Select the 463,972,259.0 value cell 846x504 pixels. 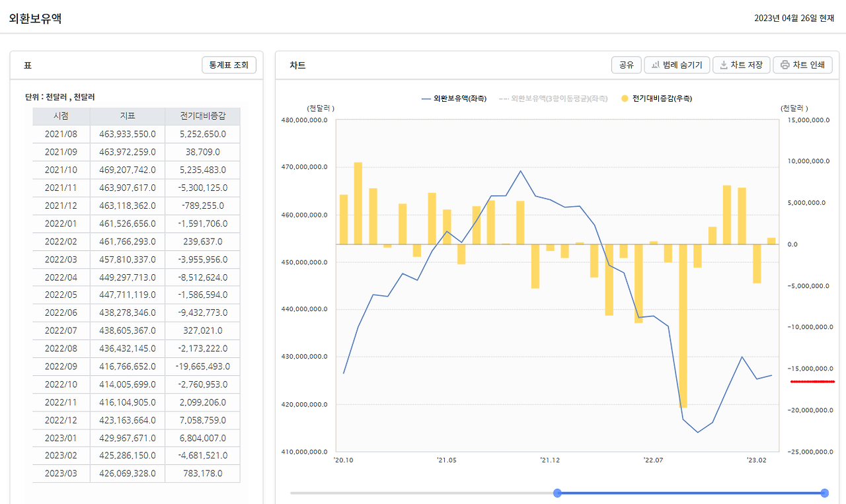click(128, 152)
